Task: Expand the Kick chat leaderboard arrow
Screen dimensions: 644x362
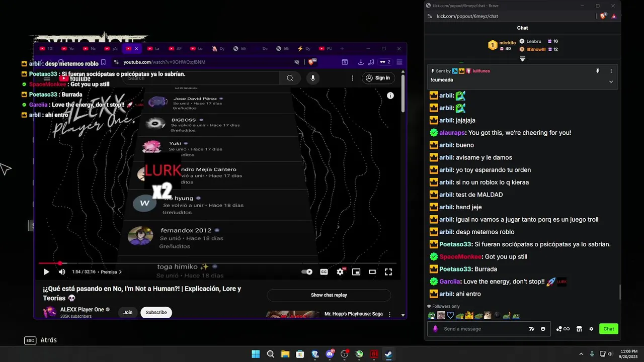Action: point(522,59)
